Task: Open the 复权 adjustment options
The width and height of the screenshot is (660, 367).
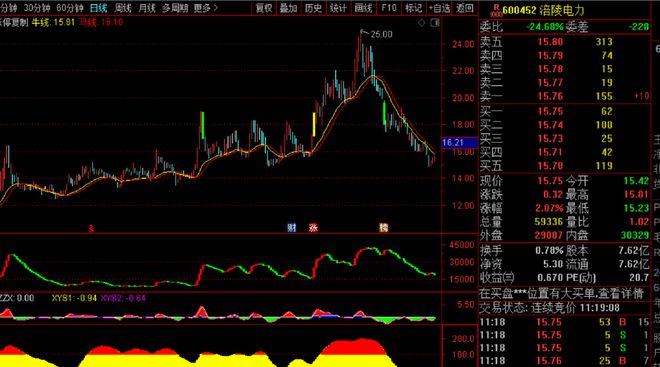Action: point(264,8)
